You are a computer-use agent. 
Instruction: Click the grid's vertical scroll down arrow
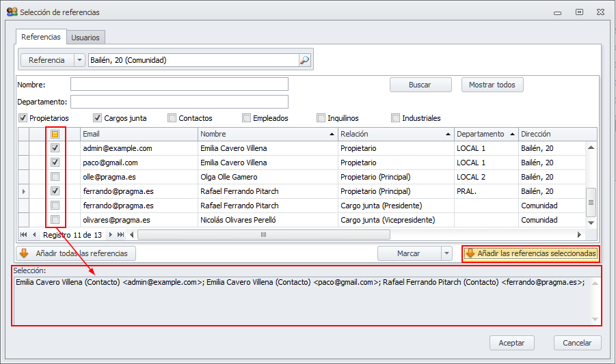point(591,223)
